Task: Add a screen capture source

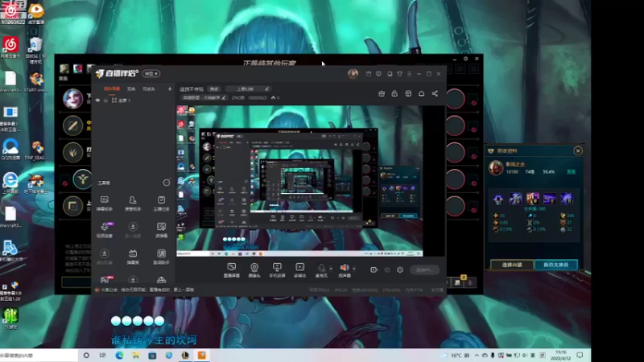Action: [232, 270]
